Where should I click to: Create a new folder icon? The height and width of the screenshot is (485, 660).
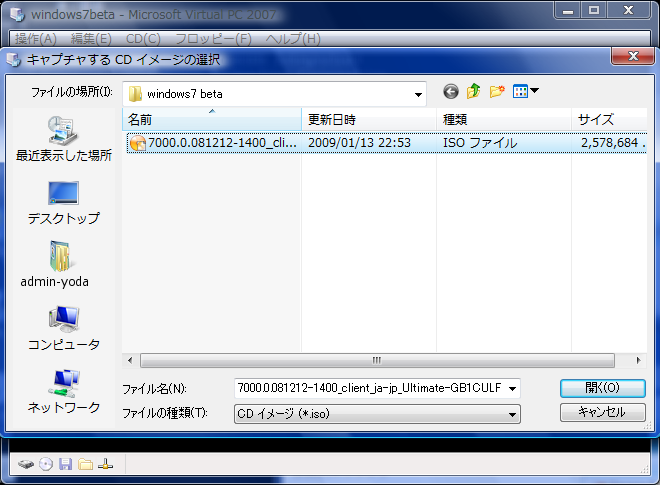point(497,91)
